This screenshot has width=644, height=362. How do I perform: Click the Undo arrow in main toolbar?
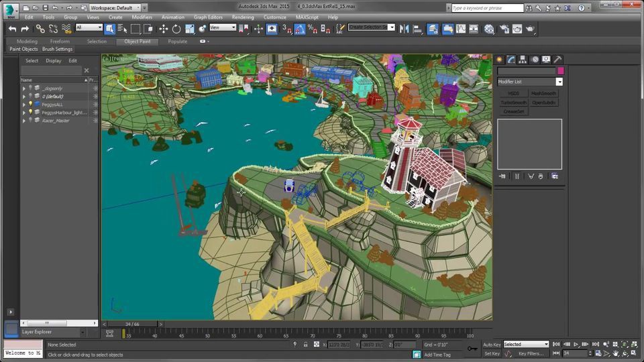[x=12, y=29]
